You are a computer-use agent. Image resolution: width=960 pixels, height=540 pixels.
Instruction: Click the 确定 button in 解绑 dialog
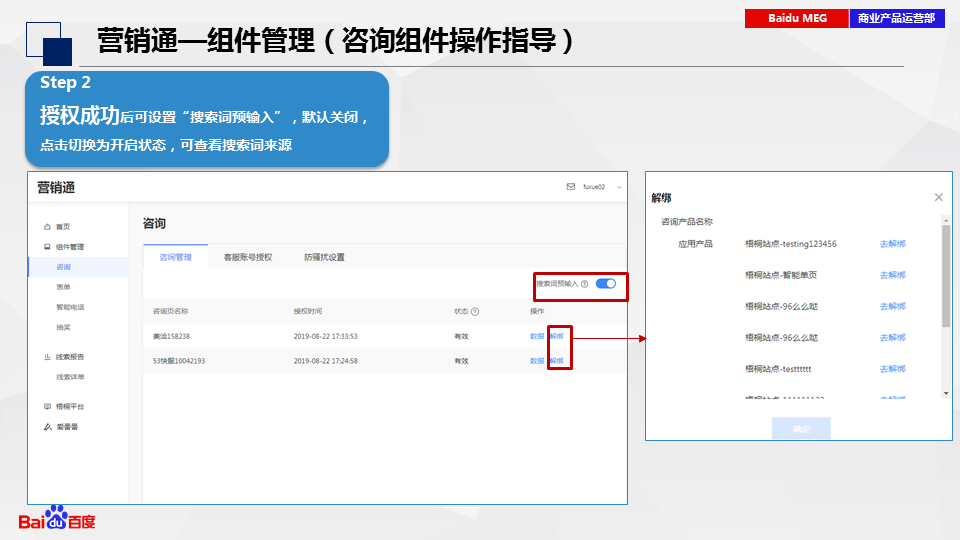[x=801, y=429]
